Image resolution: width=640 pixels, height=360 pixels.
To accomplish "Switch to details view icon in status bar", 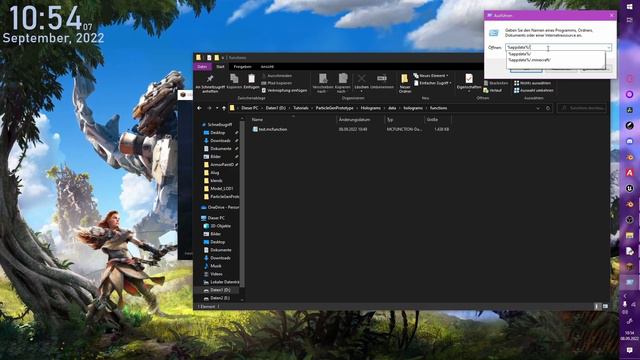I will pos(597,306).
